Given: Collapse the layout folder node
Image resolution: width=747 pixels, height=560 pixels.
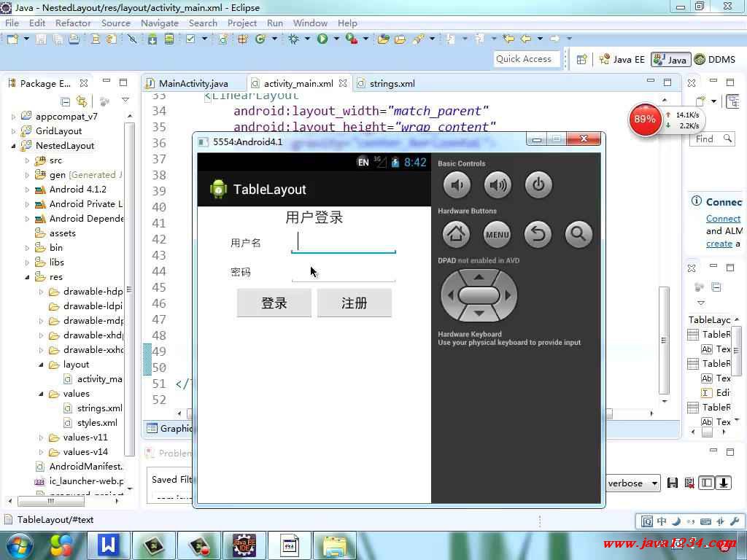Looking at the screenshot, I should (41, 365).
